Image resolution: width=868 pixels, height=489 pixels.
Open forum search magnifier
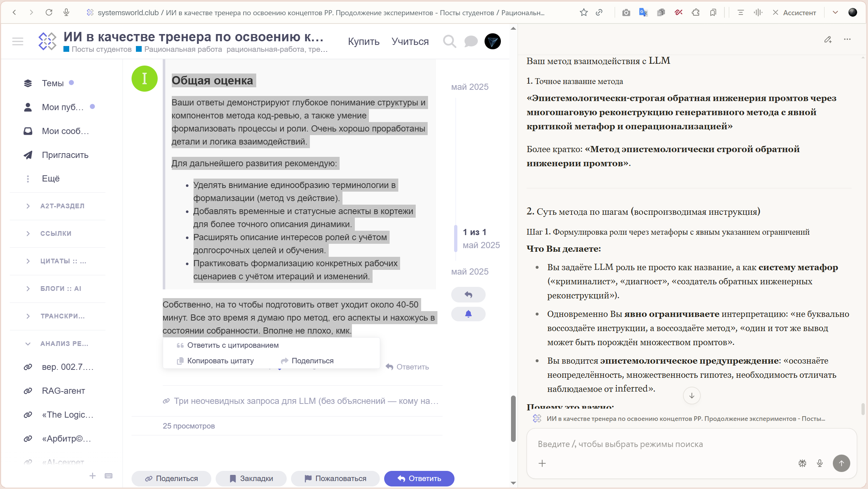(x=449, y=41)
